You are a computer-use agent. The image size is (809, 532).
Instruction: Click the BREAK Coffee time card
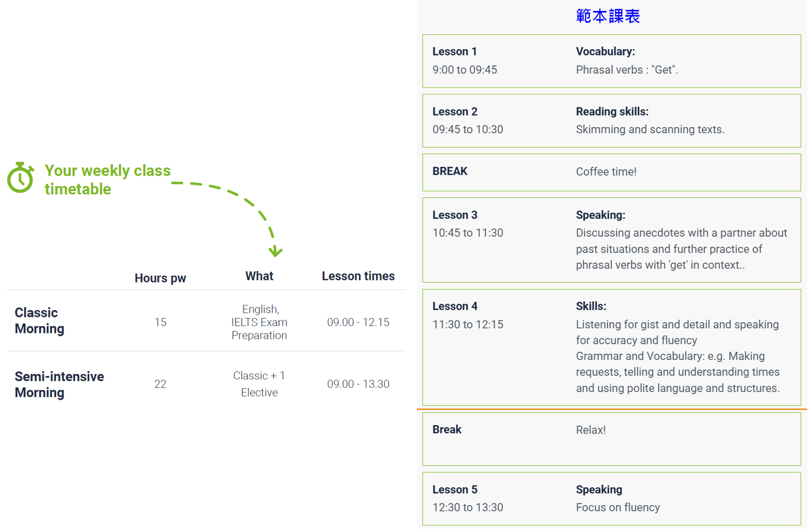tap(611, 172)
